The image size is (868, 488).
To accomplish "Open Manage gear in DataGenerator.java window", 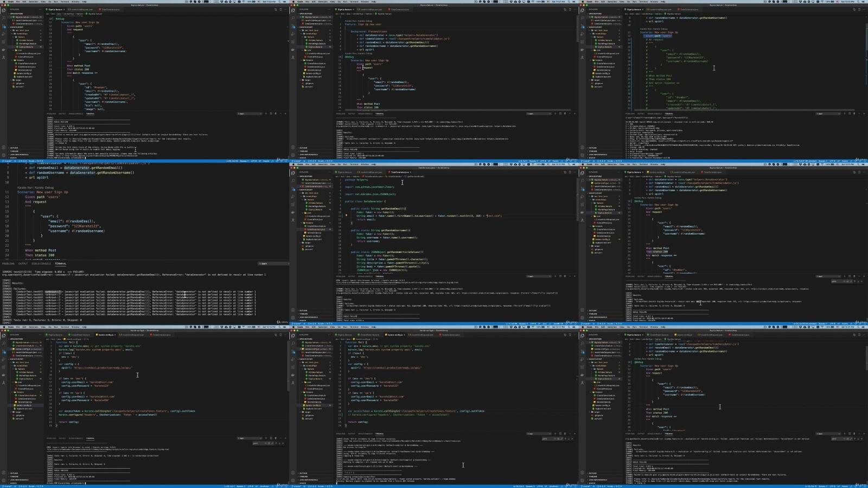I will [293, 318].
